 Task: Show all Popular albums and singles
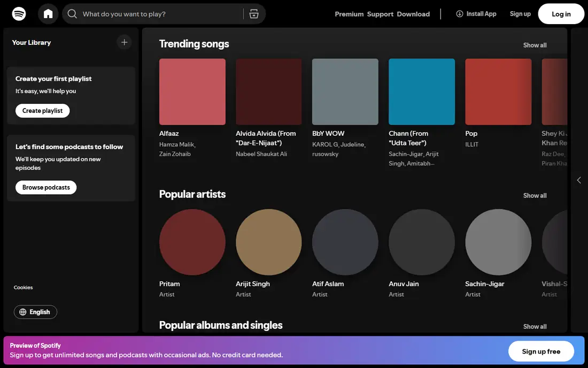pos(535,326)
